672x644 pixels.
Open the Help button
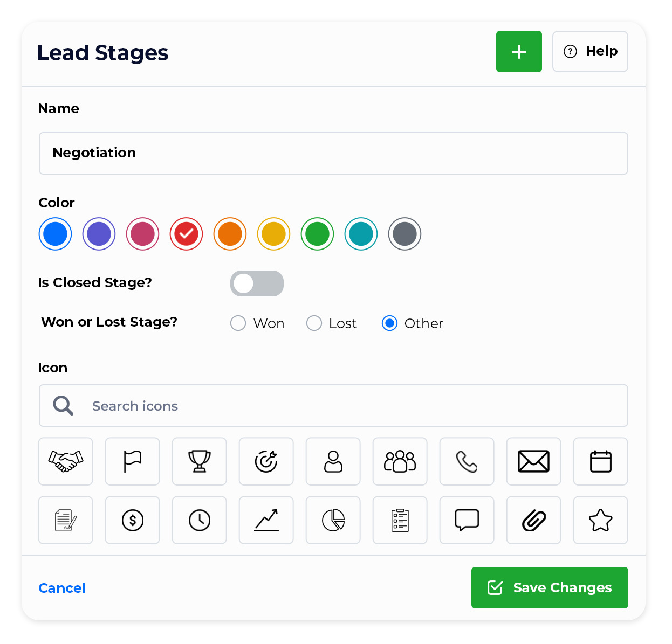point(590,52)
